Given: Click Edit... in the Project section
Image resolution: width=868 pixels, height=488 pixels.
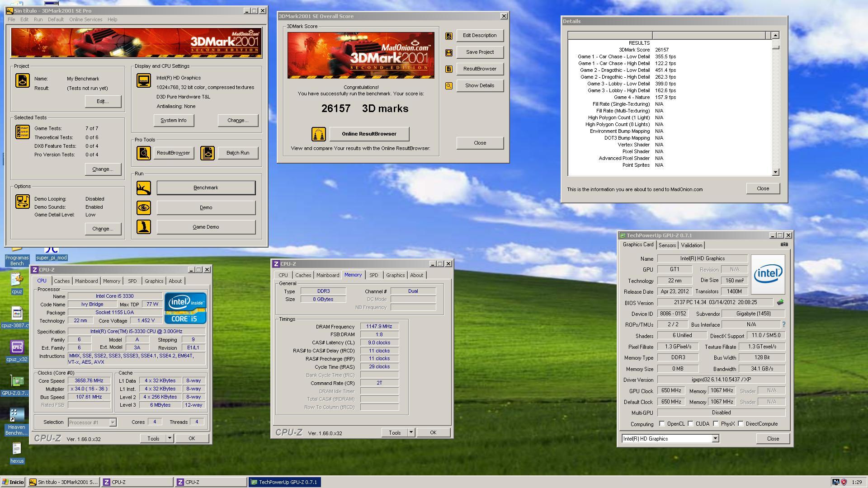Looking at the screenshot, I should click(103, 102).
